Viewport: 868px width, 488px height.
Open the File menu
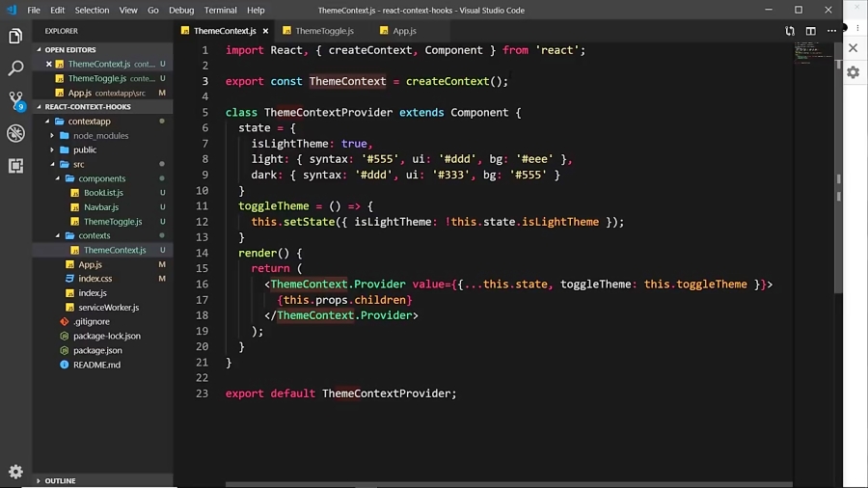34,10
